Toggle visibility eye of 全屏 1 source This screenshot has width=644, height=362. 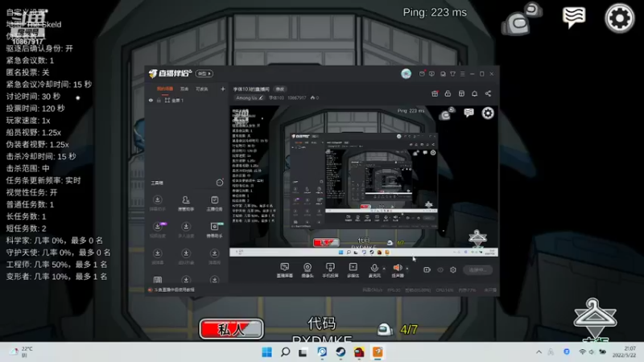coord(151,100)
